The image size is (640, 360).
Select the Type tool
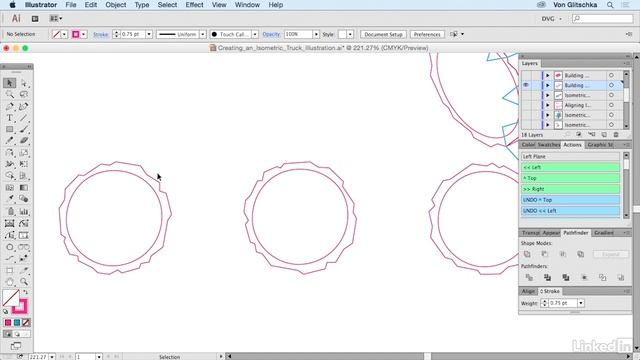[9, 118]
